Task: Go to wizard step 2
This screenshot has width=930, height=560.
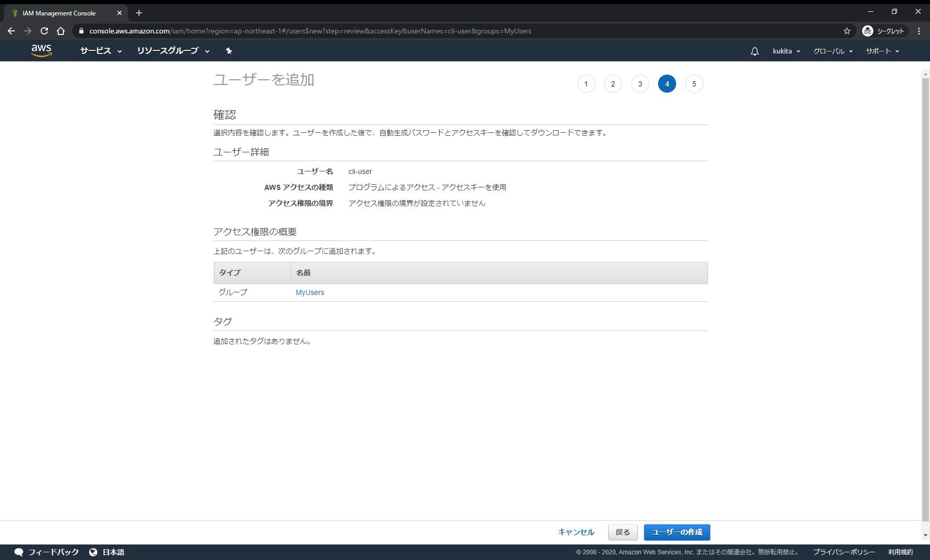Action: [613, 84]
